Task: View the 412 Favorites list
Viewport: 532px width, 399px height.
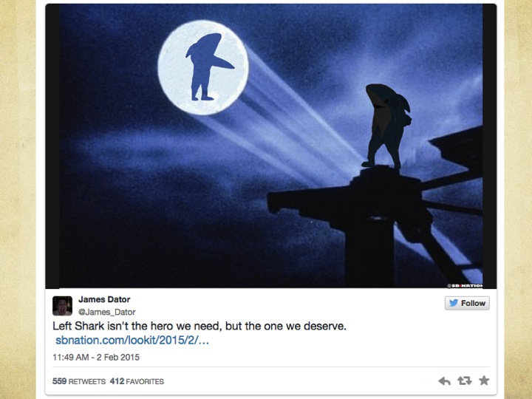Action: [137, 381]
